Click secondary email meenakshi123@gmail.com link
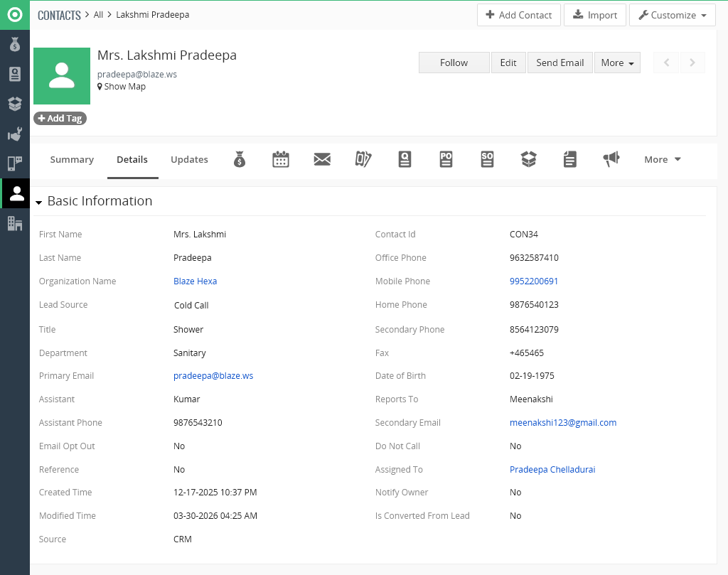The width and height of the screenshot is (728, 575). [x=563, y=423]
